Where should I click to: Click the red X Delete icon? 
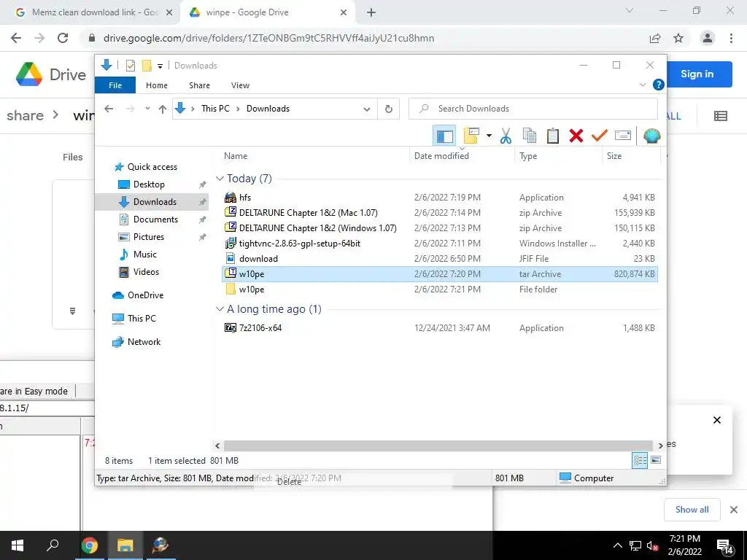coord(576,136)
